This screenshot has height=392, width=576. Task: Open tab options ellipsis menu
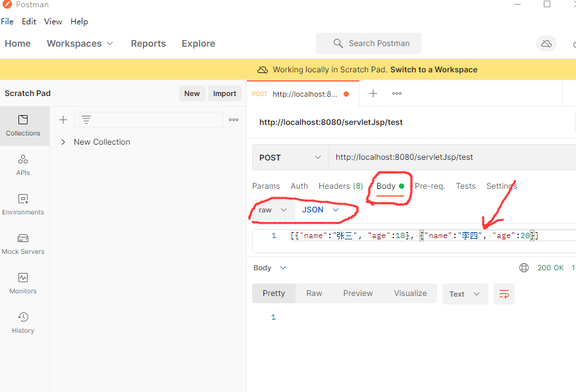click(x=397, y=93)
